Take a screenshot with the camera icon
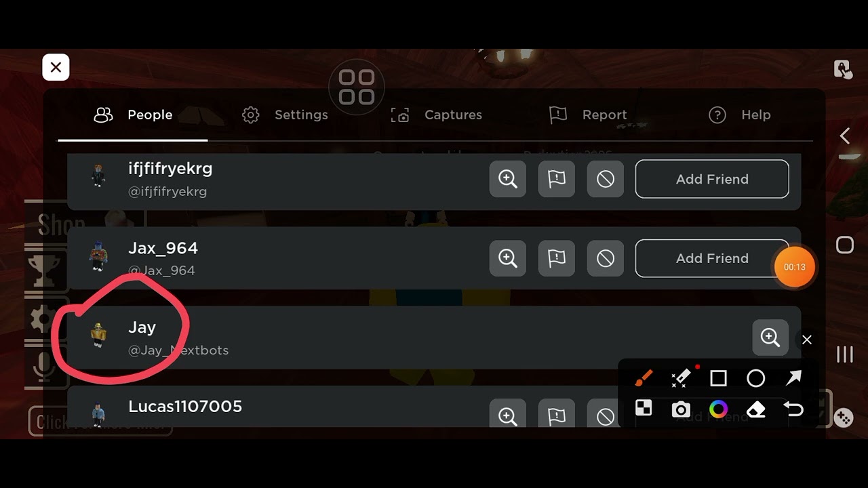Image resolution: width=868 pixels, height=488 pixels. coord(681,409)
